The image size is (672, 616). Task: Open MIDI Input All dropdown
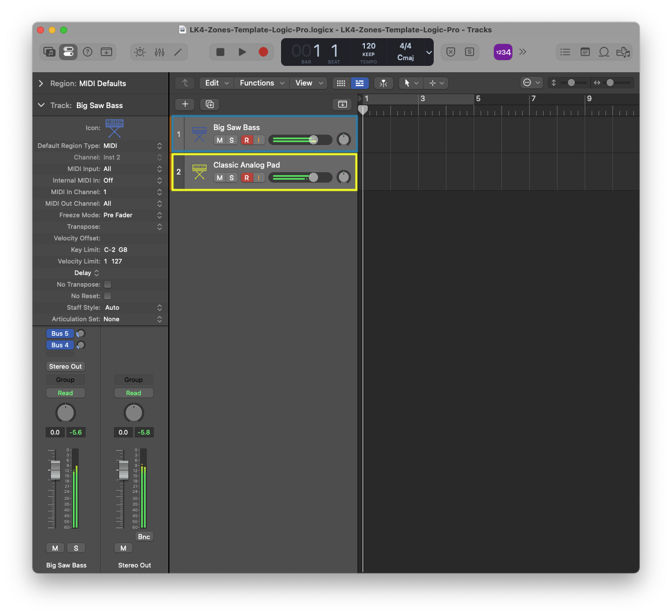132,169
